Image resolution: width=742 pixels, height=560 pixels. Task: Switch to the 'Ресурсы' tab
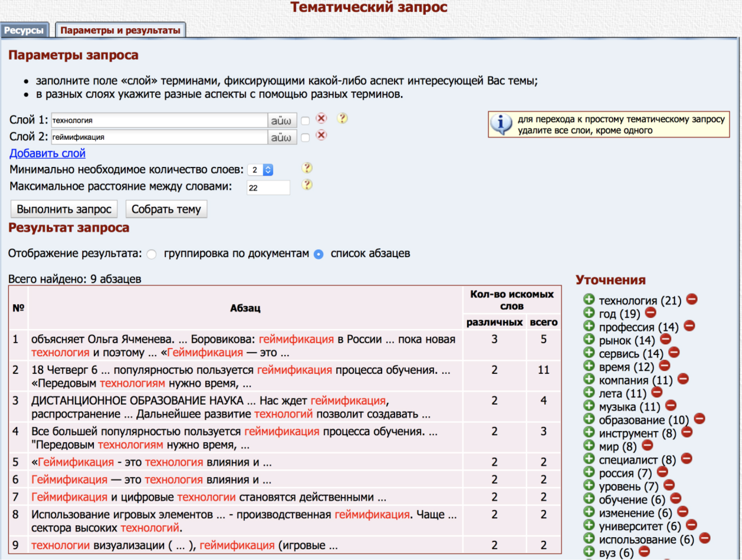click(24, 30)
